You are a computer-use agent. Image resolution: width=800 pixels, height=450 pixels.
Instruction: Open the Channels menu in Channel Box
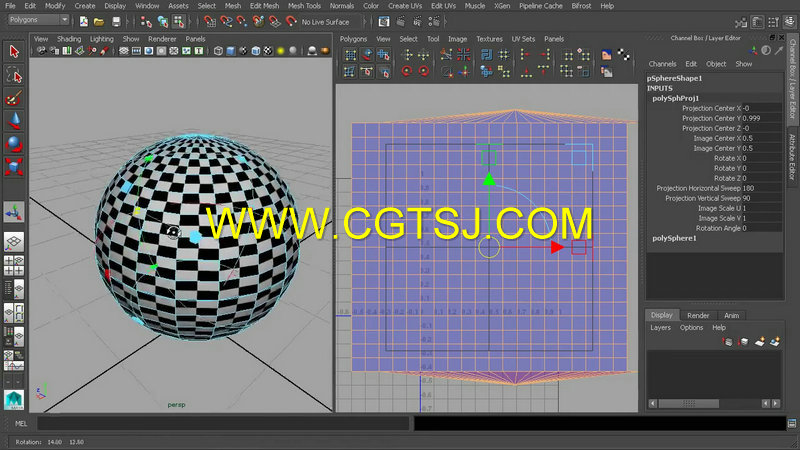pyautogui.click(x=662, y=64)
